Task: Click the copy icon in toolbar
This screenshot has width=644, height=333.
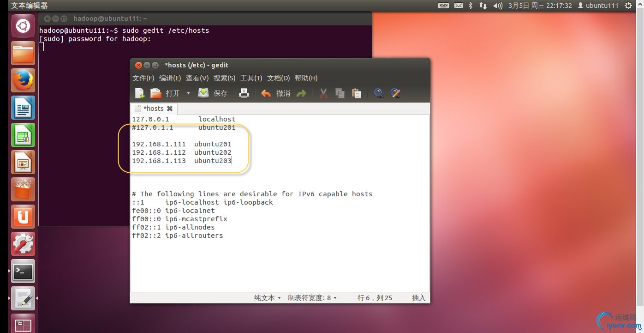Action: 340,93
